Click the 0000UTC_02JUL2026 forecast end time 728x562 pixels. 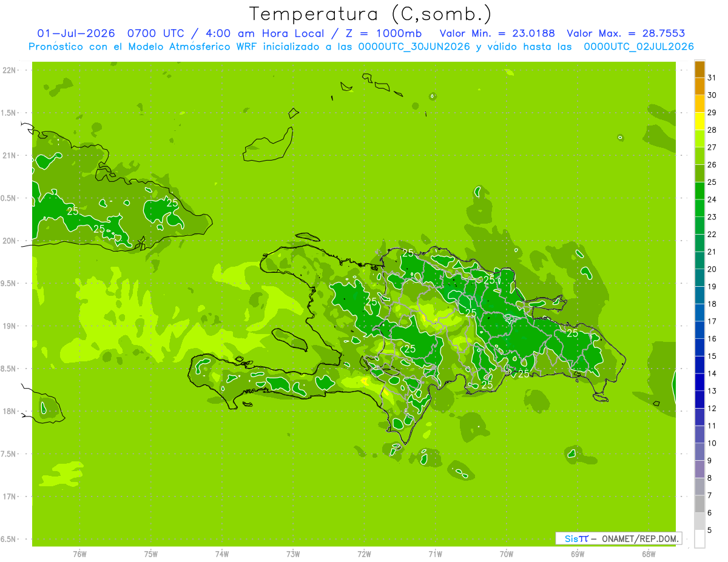pos(639,47)
